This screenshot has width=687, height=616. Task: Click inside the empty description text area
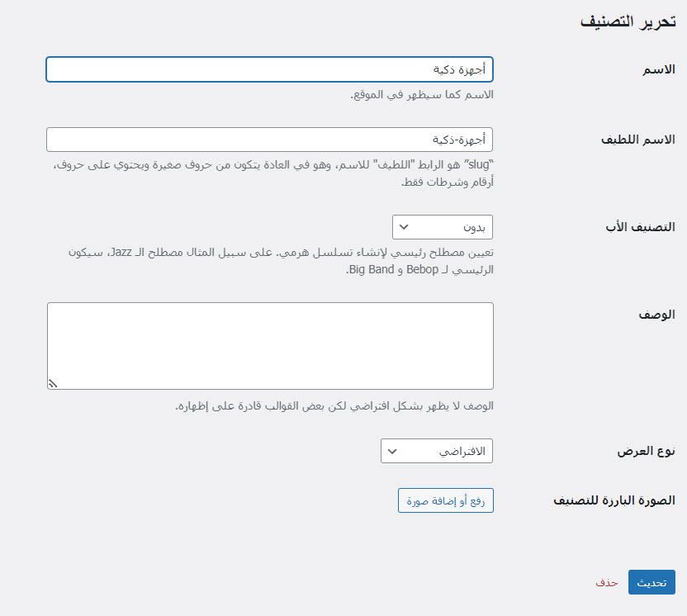(269, 345)
